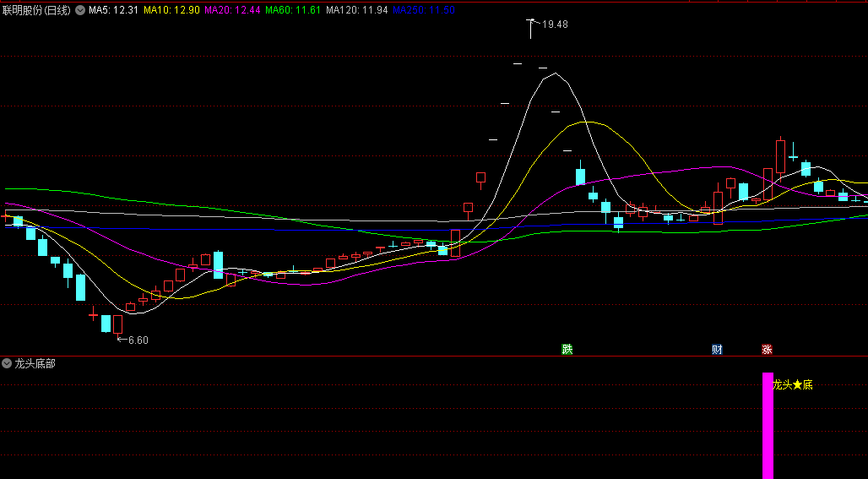Screen dimensions: 868x479
Task: Click the red 涨 event marker icon
Action: click(767, 349)
